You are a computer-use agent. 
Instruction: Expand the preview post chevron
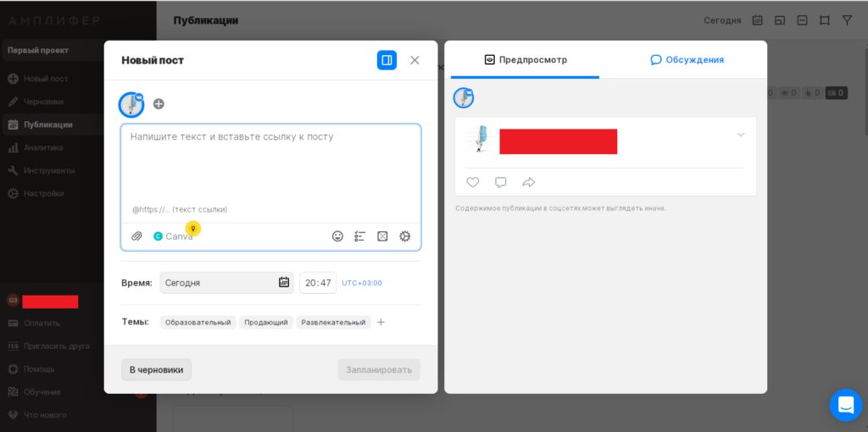(741, 135)
